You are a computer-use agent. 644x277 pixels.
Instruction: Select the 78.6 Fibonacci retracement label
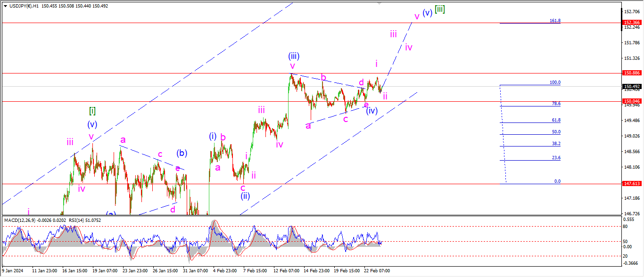[x=556, y=104]
